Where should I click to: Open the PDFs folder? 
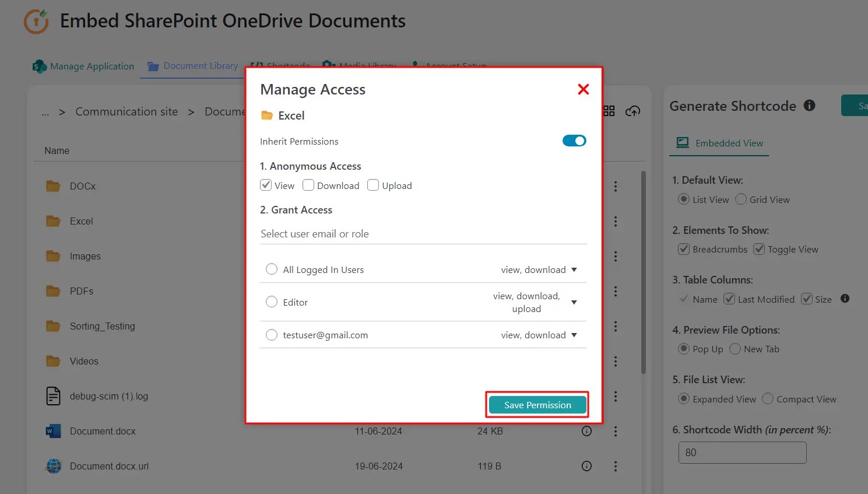[x=82, y=291]
